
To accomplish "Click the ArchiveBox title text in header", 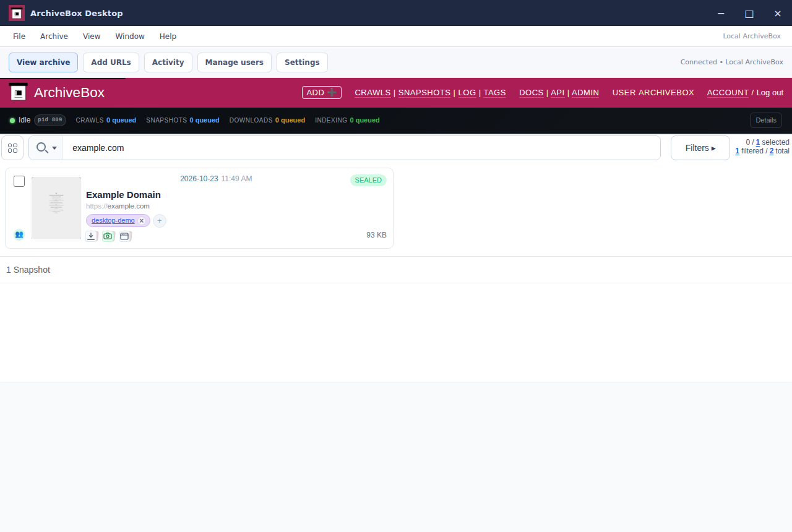I will coord(69,93).
